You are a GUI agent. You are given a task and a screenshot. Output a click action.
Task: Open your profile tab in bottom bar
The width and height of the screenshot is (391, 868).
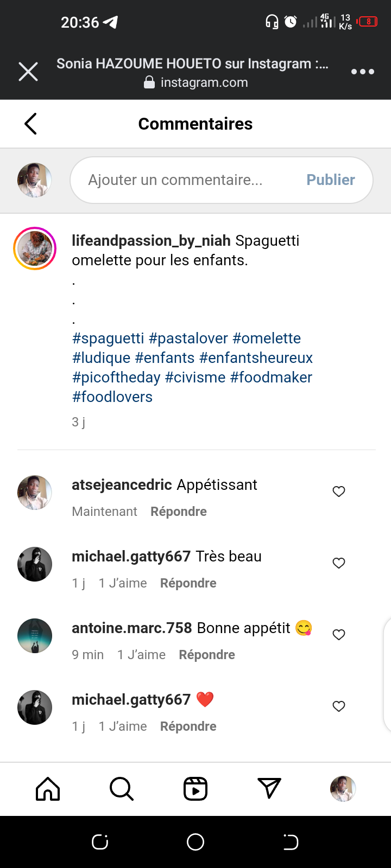[343, 789]
